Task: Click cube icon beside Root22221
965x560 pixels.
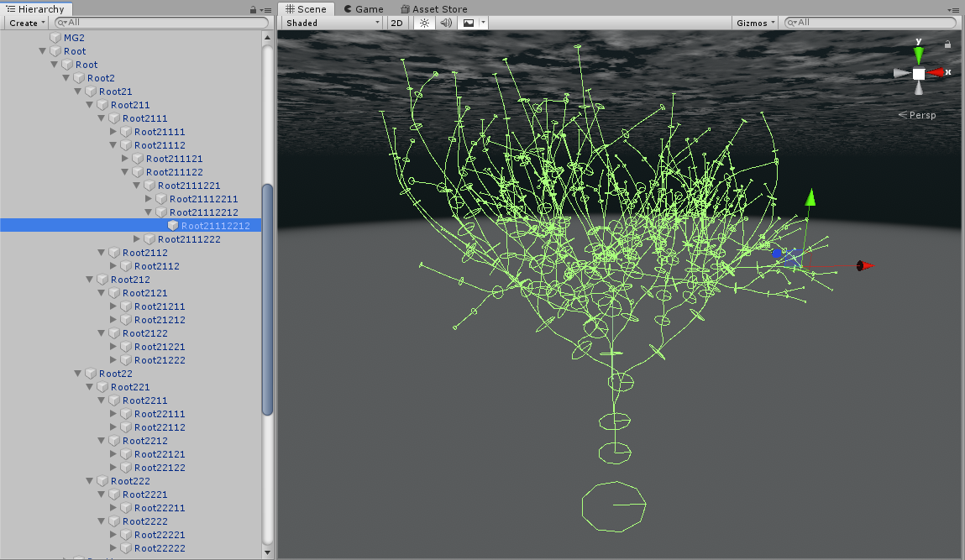Action: (x=125, y=535)
